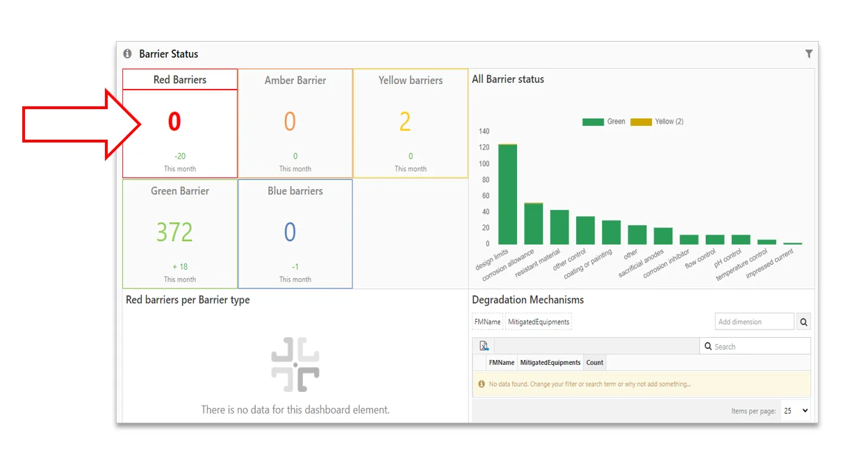
Task: Export the table with the Excel icon
Action: pyautogui.click(x=484, y=346)
